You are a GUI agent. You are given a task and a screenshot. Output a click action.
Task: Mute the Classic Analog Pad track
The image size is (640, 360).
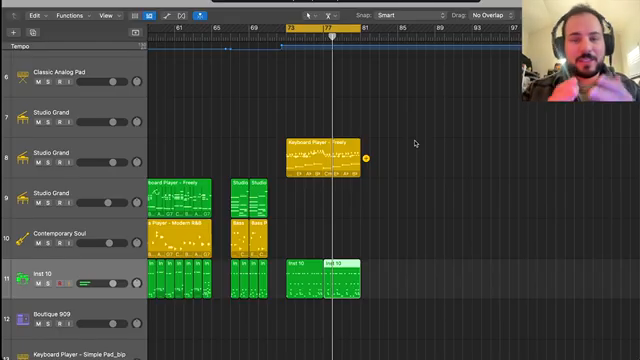point(38,82)
